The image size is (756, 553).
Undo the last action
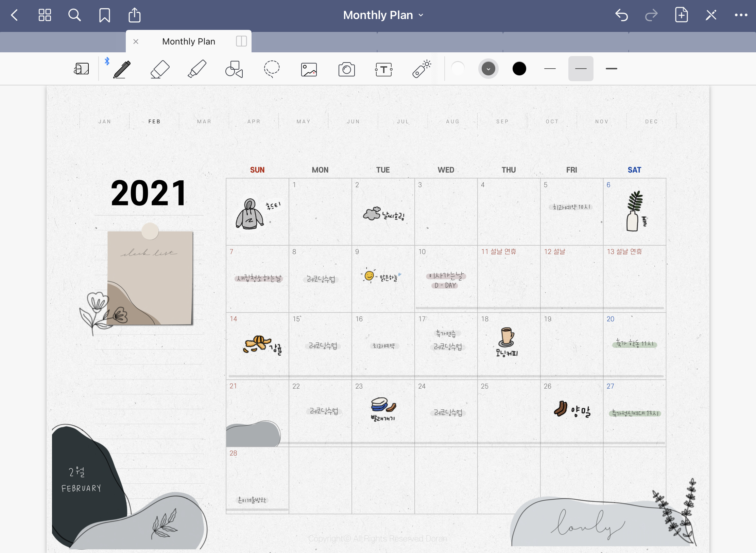click(621, 15)
